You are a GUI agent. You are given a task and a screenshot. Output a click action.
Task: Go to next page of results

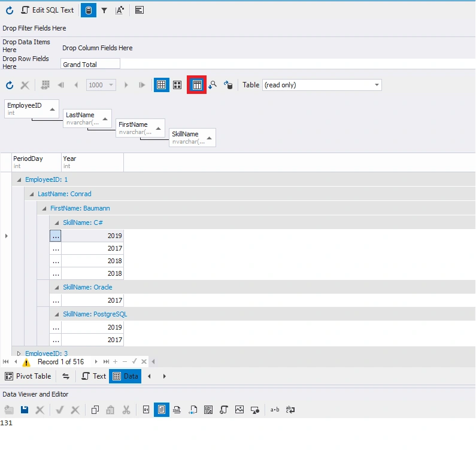click(x=126, y=85)
